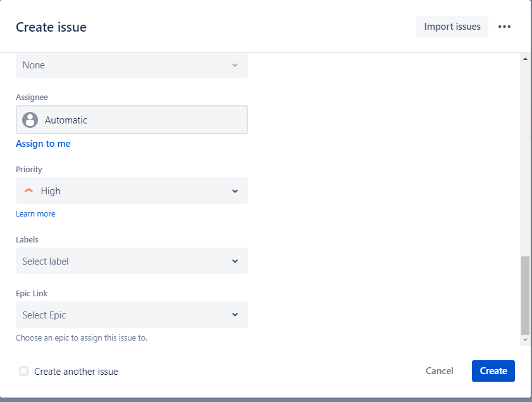532x402 pixels.
Task: Open the Learn more link under Priority
Action: pyautogui.click(x=35, y=214)
